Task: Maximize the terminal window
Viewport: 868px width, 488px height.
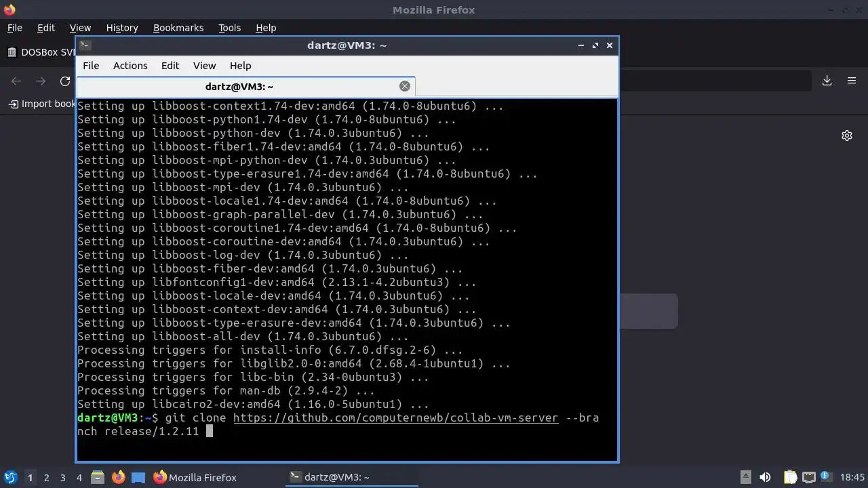Action: pyautogui.click(x=595, y=45)
